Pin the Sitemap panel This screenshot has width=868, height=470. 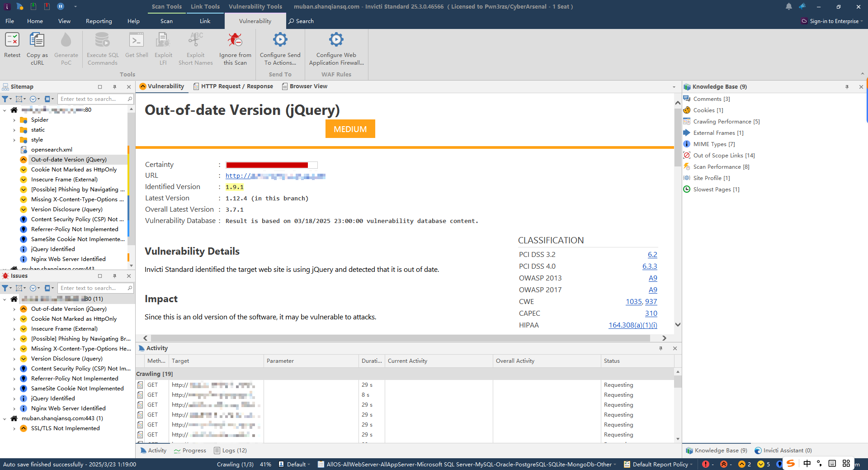(x=115, y=87)
